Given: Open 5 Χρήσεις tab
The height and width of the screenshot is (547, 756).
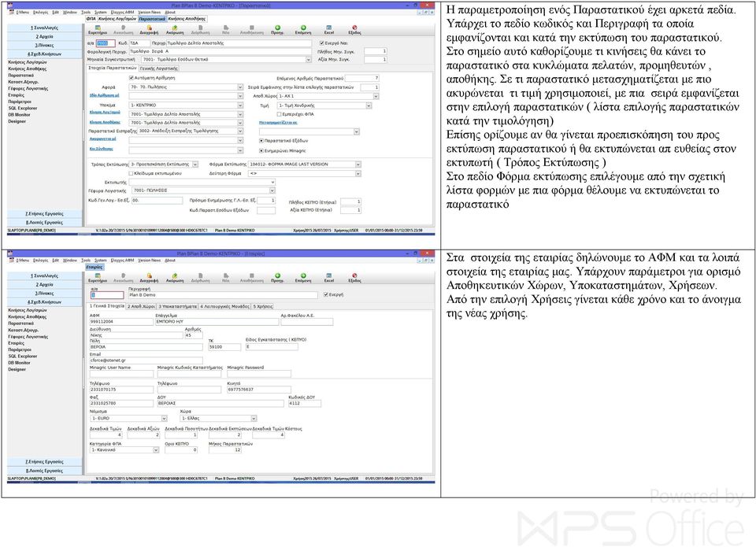Looking at the screenshot, I should click(263, 306).
